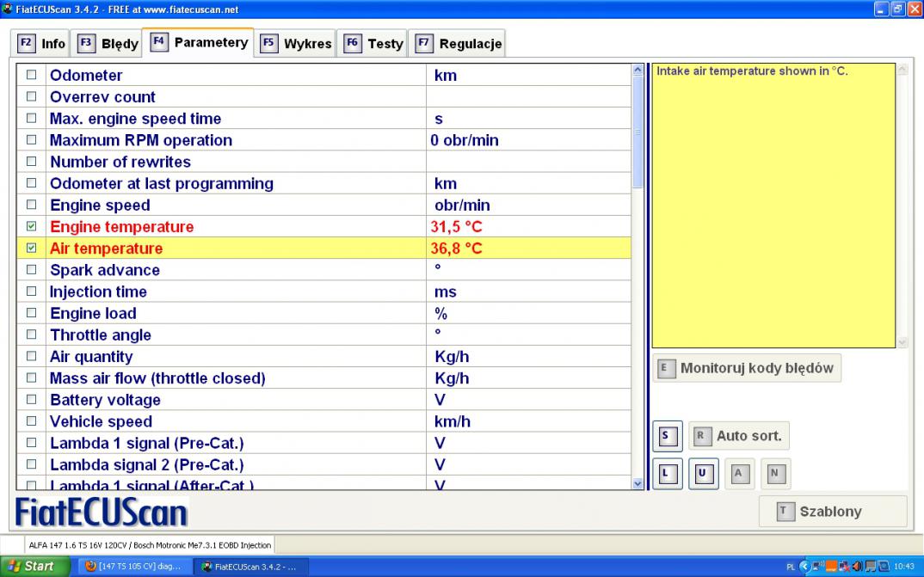Enable the Battery voltage checkbox
This screenshot has height=577, width=924.
pyautogui.click(x=32, y=400)
